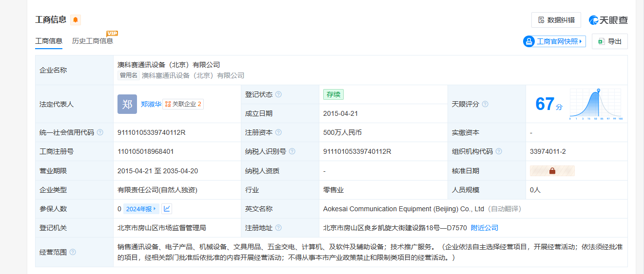Open 关联企业 2 related companies list
The width and height of the screenshot is (644, 274).
click(183, 104)
